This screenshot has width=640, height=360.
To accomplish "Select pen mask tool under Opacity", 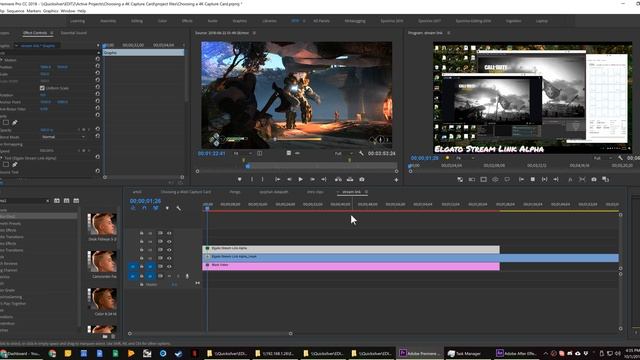I will click(15, 122).
